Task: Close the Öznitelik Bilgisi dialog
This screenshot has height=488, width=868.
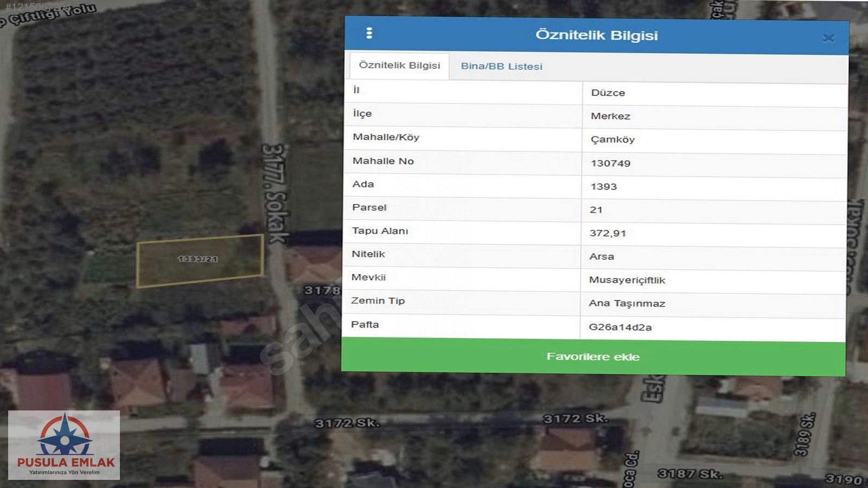Action: point(828,38)
